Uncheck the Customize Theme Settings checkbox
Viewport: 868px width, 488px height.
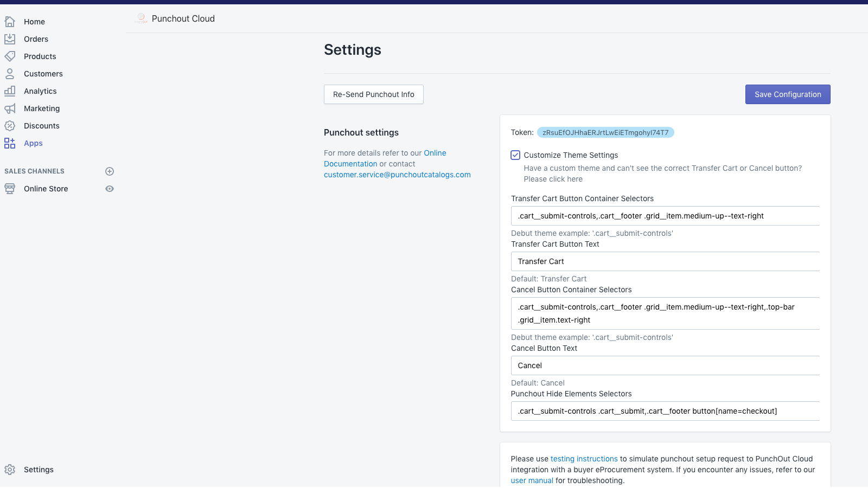(x=515, y=155)
